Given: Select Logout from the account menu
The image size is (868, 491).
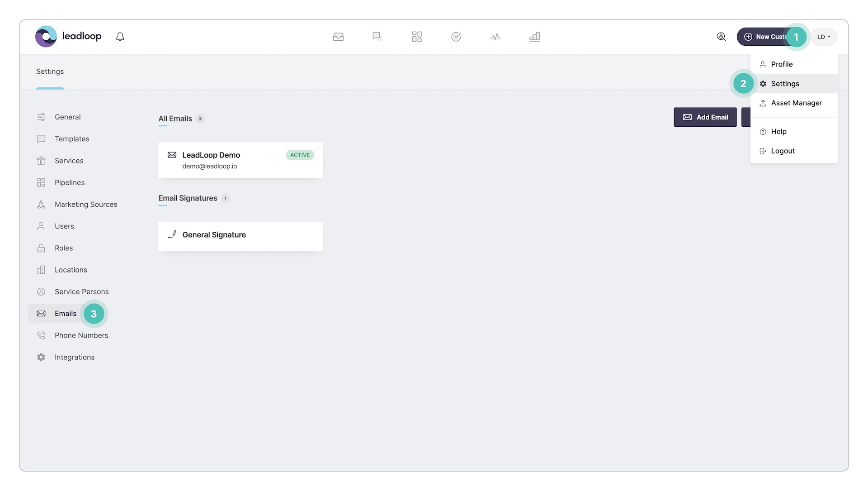Looking at the screenshot, I should 783,151.
